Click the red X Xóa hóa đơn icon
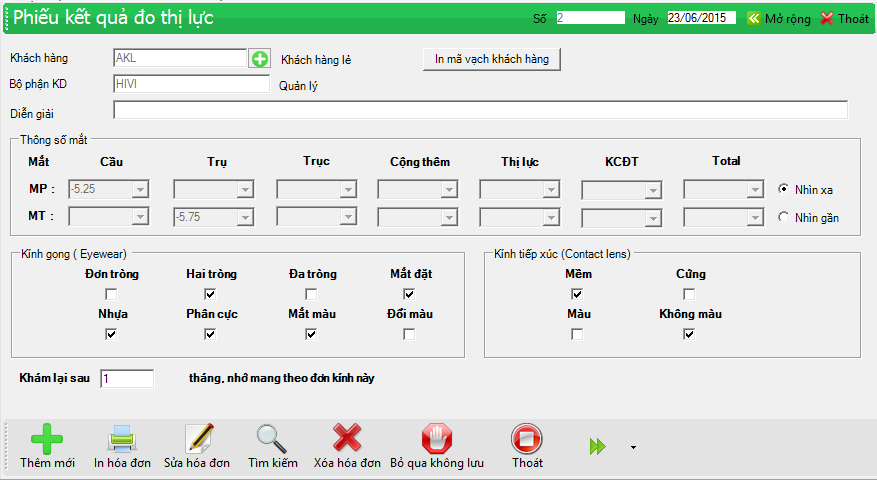Screen dimensions: 877x480 tap(347, 440)
